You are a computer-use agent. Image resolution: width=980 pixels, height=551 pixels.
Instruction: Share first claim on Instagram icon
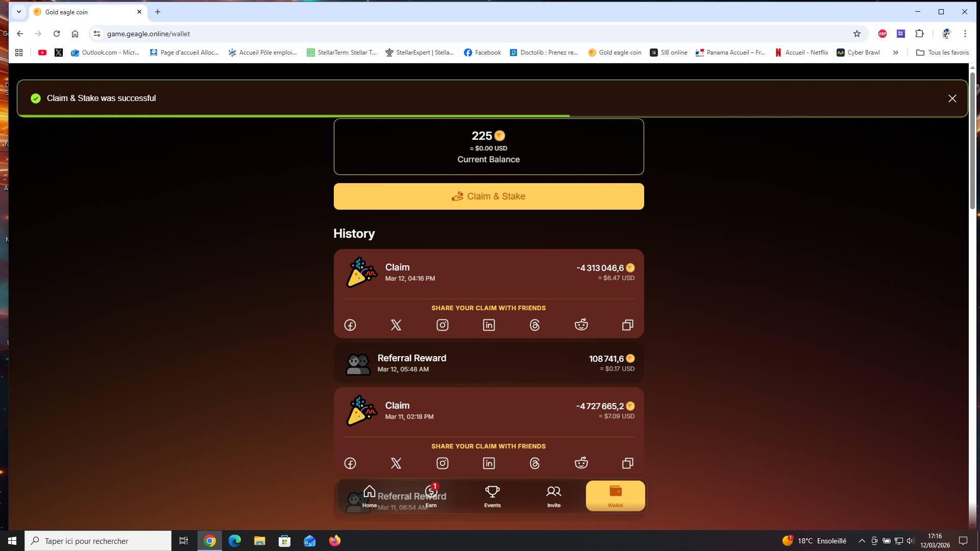[x=443, y=325]
